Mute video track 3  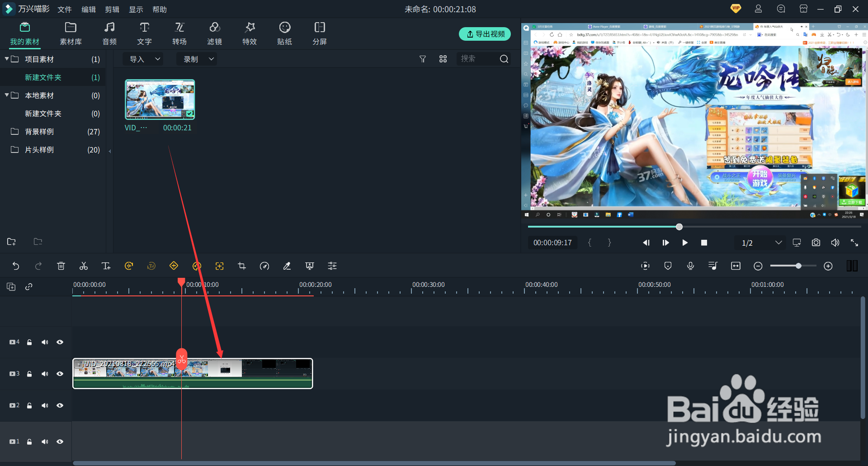tap(45, 374)
